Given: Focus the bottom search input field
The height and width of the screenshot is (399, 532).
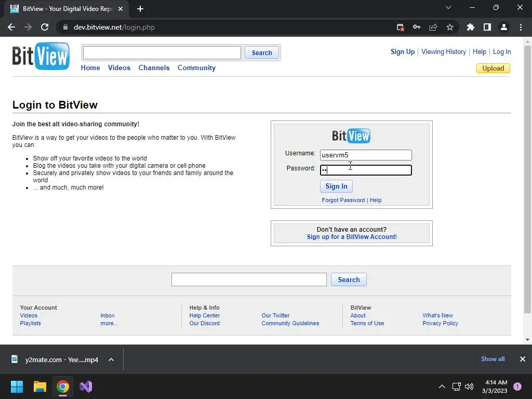Looking at the screenshot, I should click(249, 280).
